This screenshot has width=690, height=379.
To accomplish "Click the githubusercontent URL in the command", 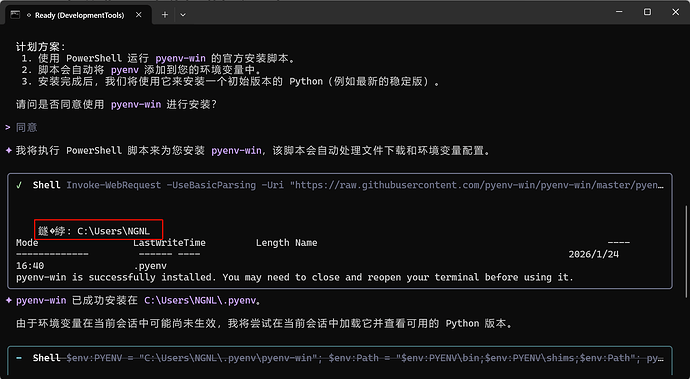I will (477, 185).
